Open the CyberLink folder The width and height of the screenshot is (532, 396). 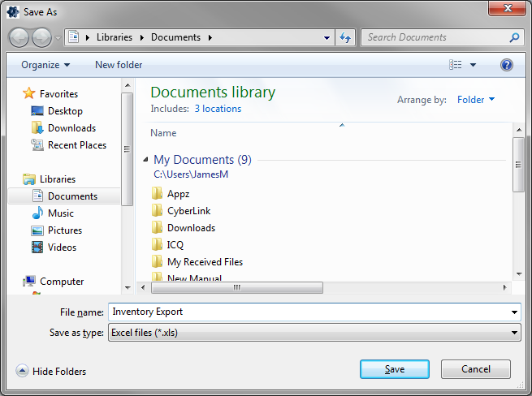coord(188,211)
